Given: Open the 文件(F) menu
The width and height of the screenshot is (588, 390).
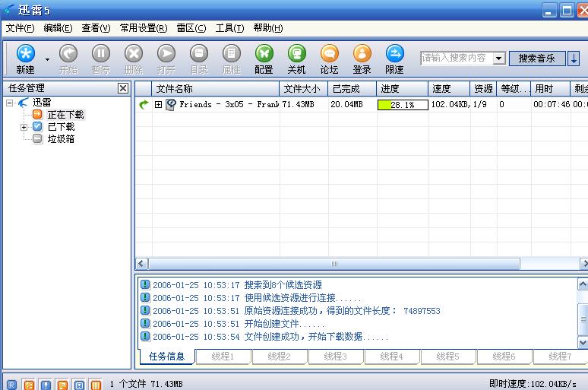Looking at the screenshot, I should coord(20,28).
